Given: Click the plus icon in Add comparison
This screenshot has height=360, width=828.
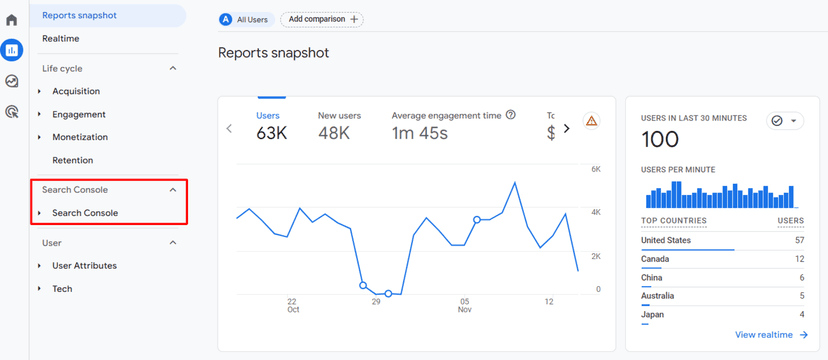Looking at the screenshot, I should pyautogui.click(x=354, y=20).
